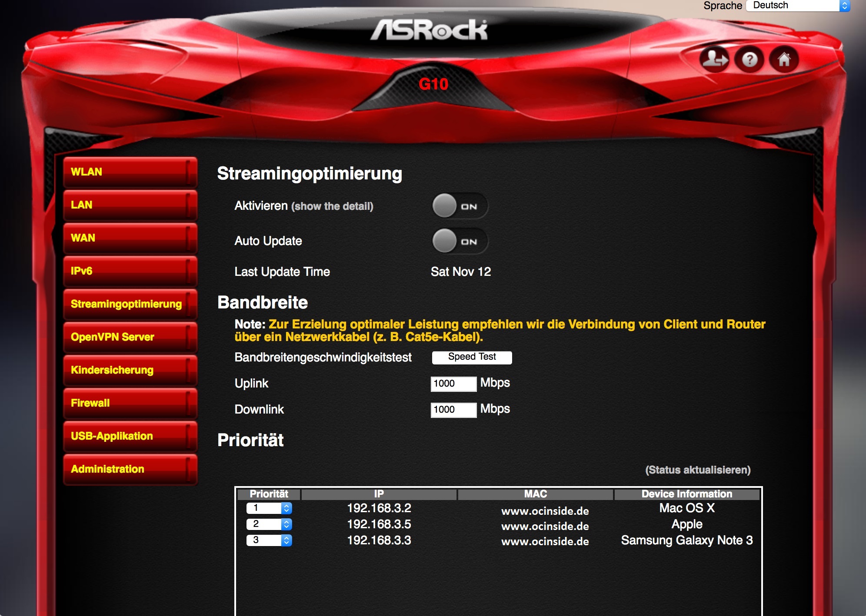This screenshot has width=866, height=616.
Task: Click the Speed Test button
Action: (472, 357)
